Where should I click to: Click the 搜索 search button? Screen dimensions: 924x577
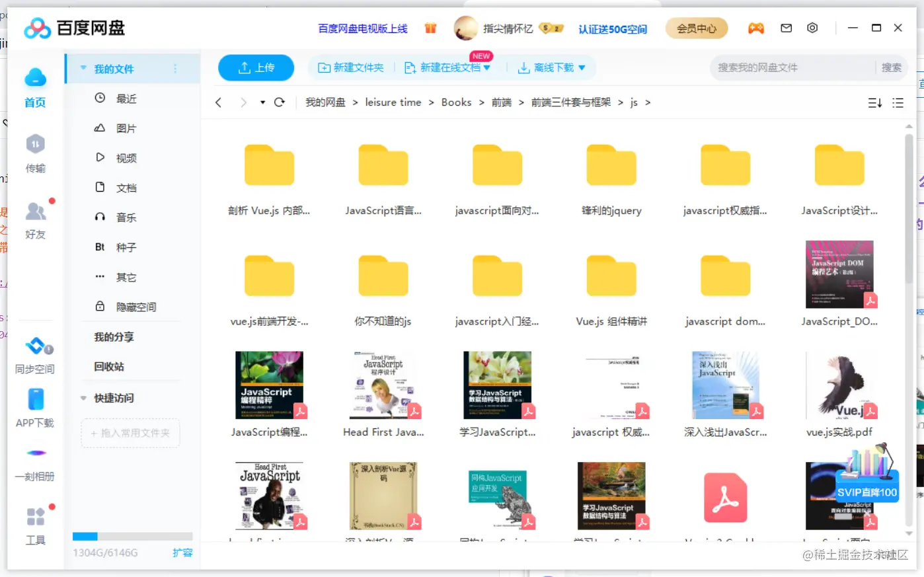891,67
